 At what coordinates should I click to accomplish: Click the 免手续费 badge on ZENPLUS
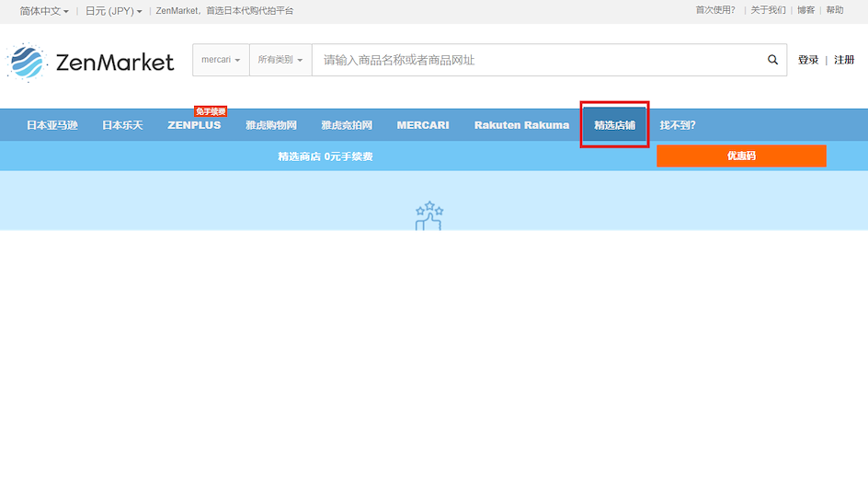point(211,111)
